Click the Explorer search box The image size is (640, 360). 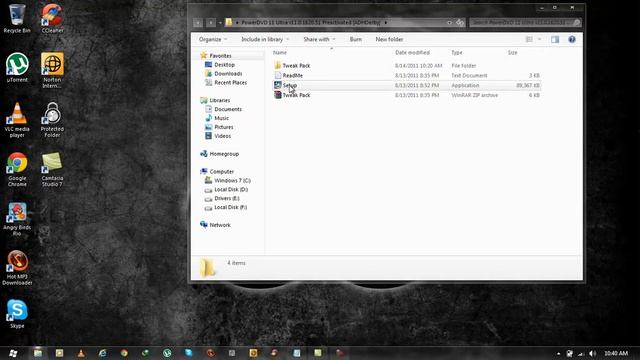pyautogui.click(x=525, y=22)
